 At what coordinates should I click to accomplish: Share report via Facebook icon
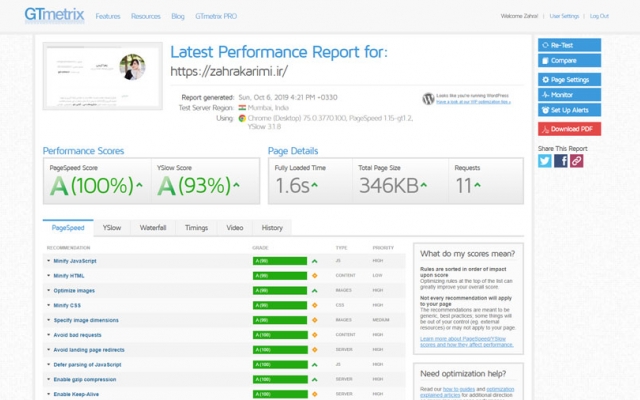pyautogui.click(x=560, y=161)
